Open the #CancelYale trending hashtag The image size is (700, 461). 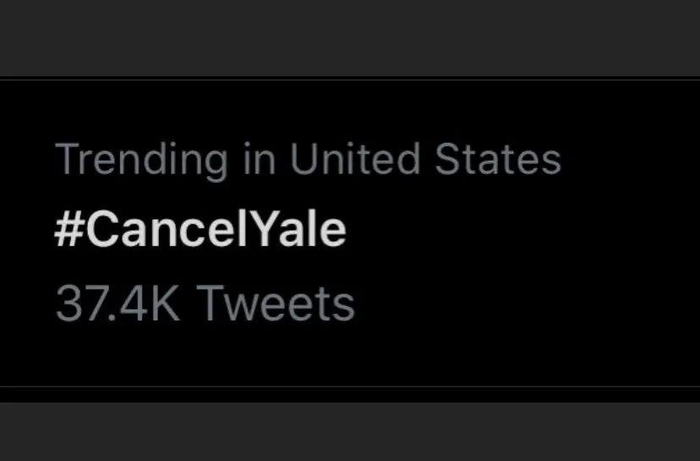(x=200, y=231)
